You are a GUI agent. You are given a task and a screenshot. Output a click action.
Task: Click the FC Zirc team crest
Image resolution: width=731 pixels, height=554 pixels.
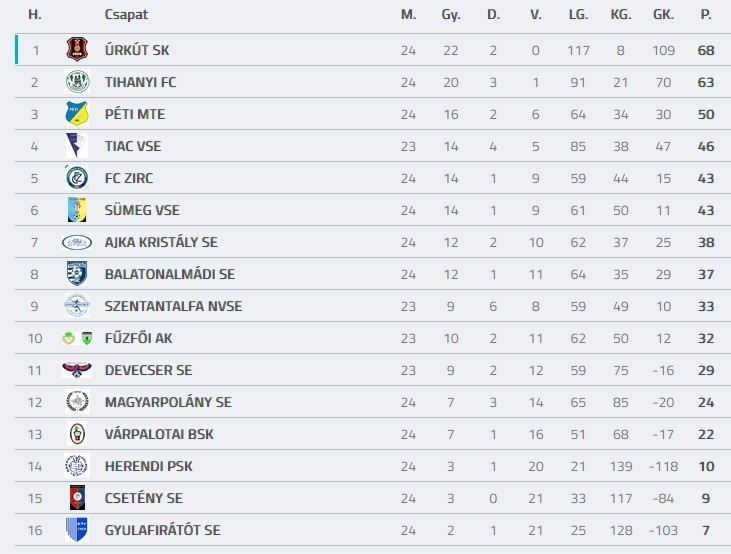[x=77, y=178]
